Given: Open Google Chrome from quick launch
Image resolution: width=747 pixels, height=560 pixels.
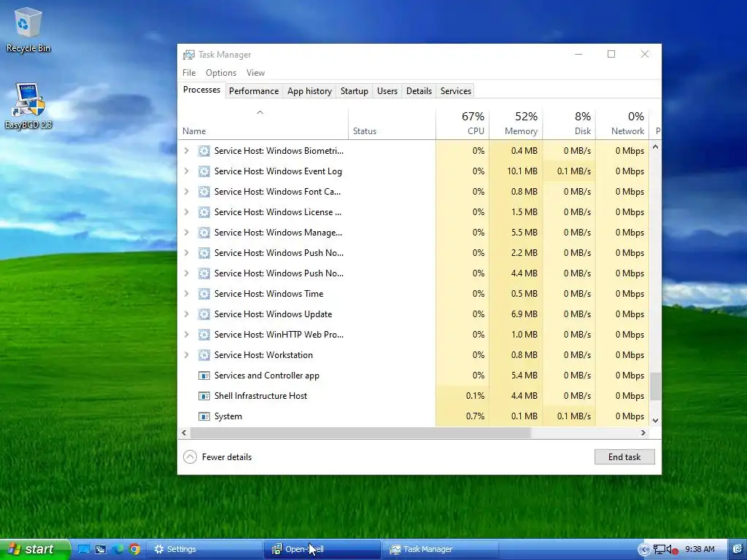Looking at the screenshot, I should click(x=135, y=550).
